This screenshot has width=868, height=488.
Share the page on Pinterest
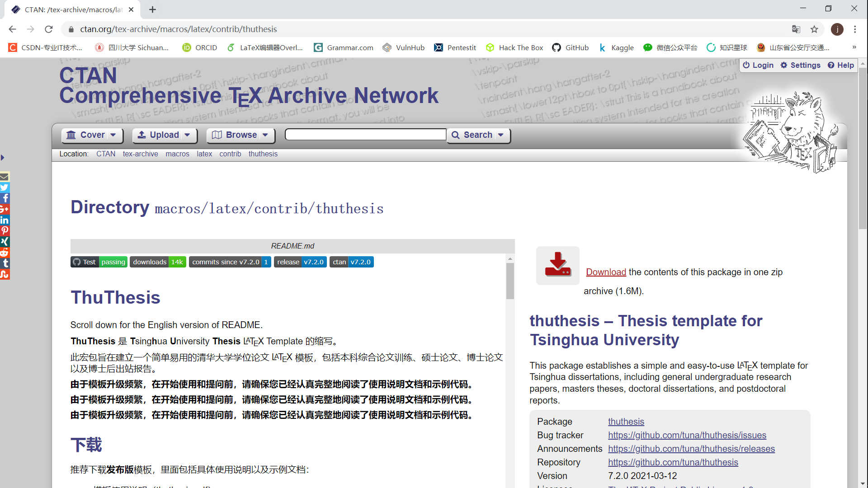tap(5, 231)
